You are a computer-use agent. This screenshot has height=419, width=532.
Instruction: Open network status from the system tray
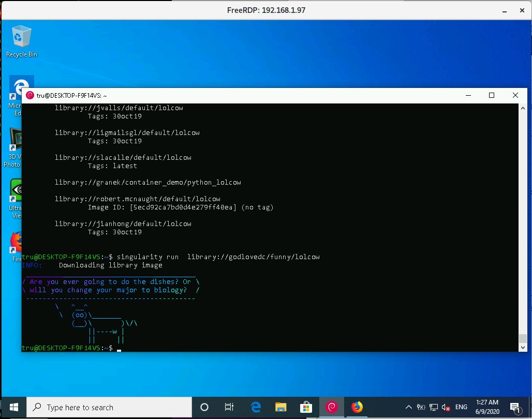click(433, 407)
